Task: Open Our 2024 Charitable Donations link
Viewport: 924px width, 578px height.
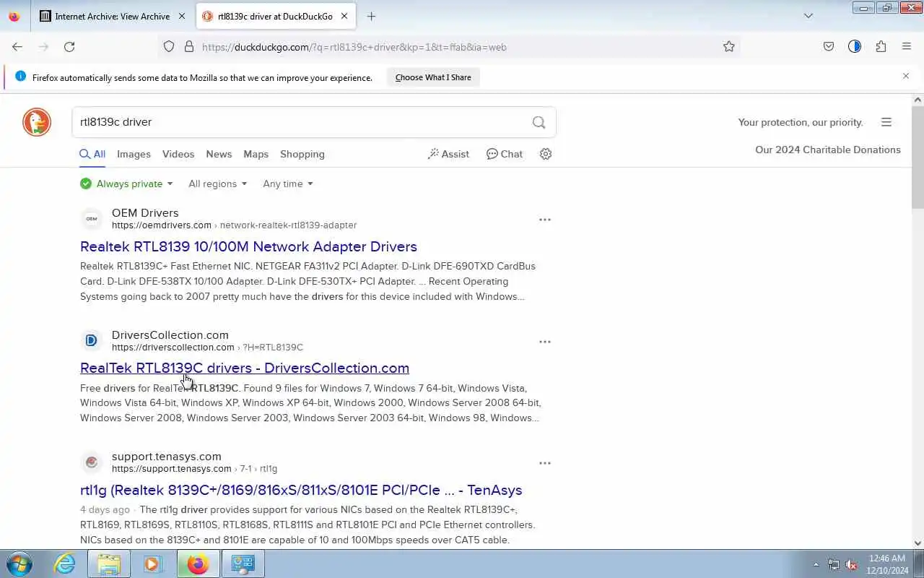Action: point(828,150)
